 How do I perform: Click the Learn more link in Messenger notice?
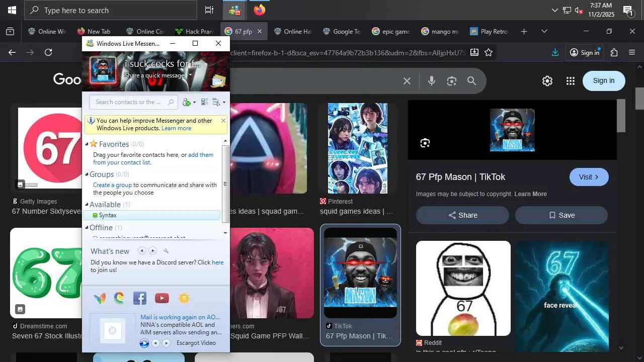click(177, 128)
